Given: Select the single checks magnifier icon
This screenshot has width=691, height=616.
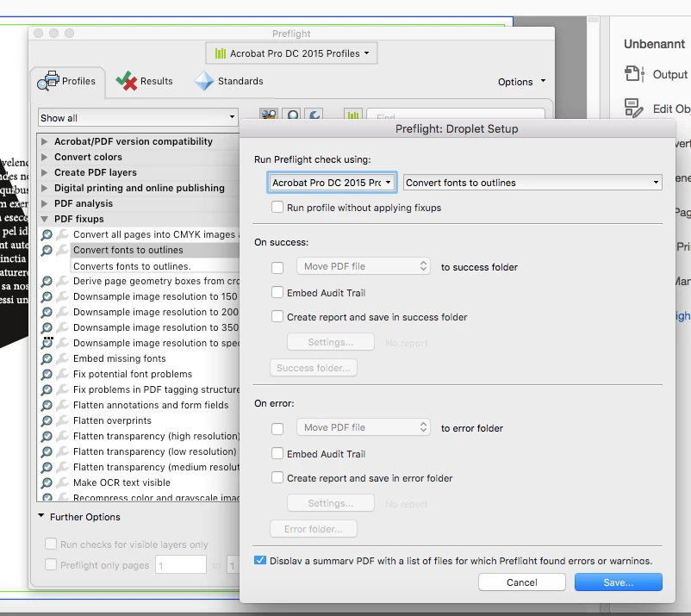Looking at the screenshot, I should (293, 115).
